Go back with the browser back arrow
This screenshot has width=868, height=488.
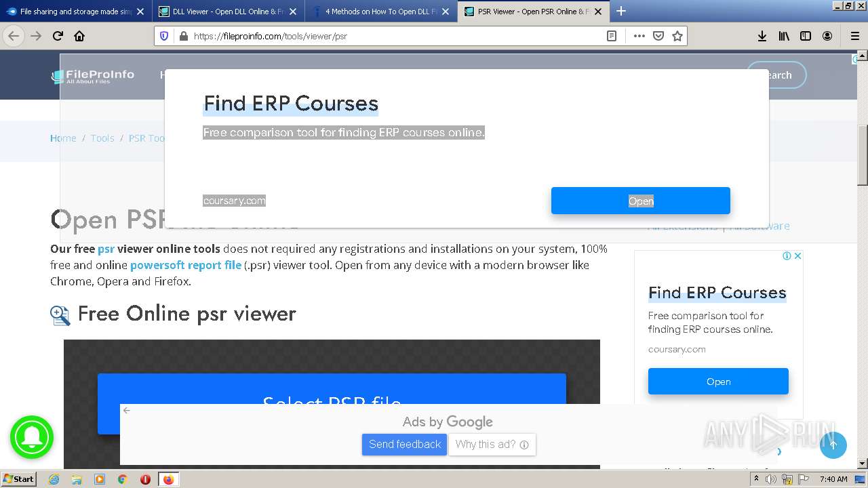coord(14,36)
